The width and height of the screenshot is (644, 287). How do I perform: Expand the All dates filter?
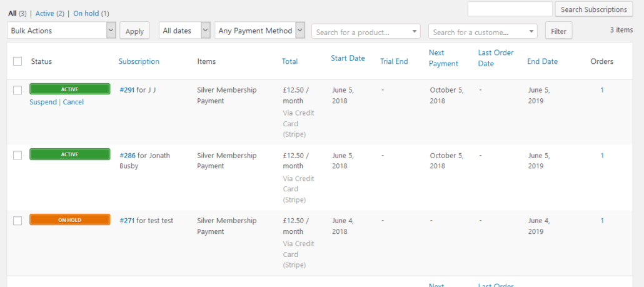point(185,31)
